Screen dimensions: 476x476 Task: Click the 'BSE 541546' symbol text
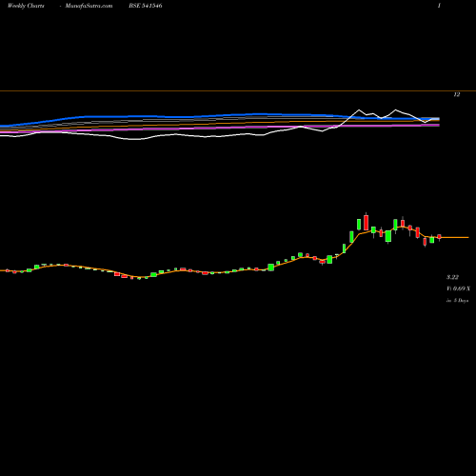point(146,6)
